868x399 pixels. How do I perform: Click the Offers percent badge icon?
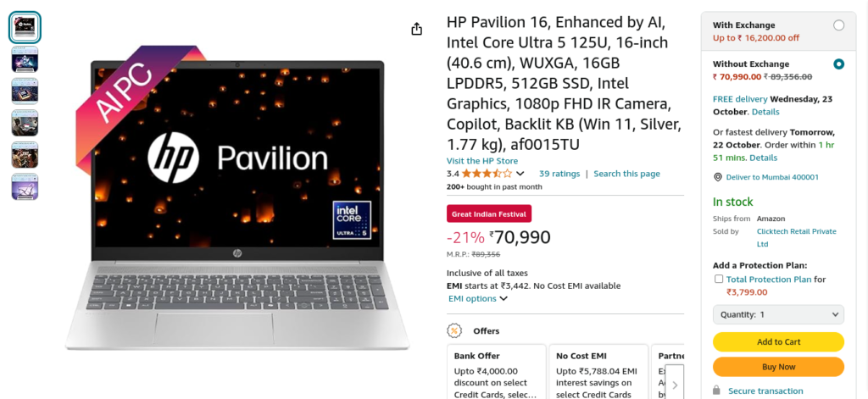click(454, 330)
